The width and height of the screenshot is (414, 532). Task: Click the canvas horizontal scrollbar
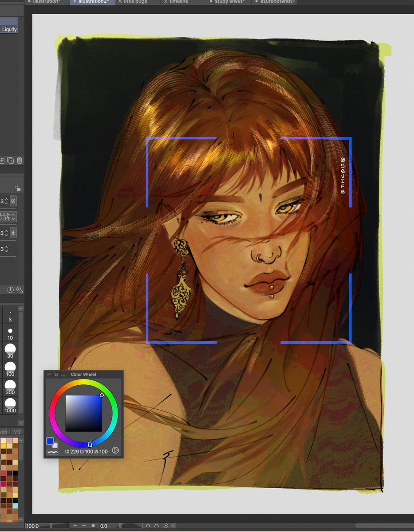[384, 526]
